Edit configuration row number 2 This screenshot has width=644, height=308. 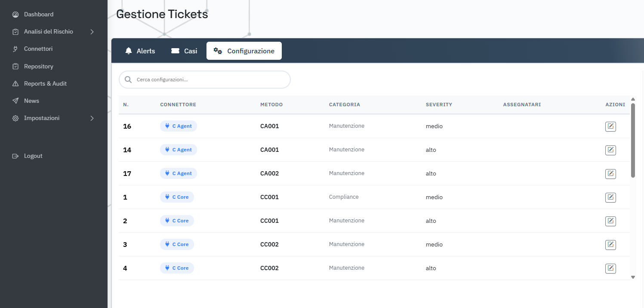610,221
